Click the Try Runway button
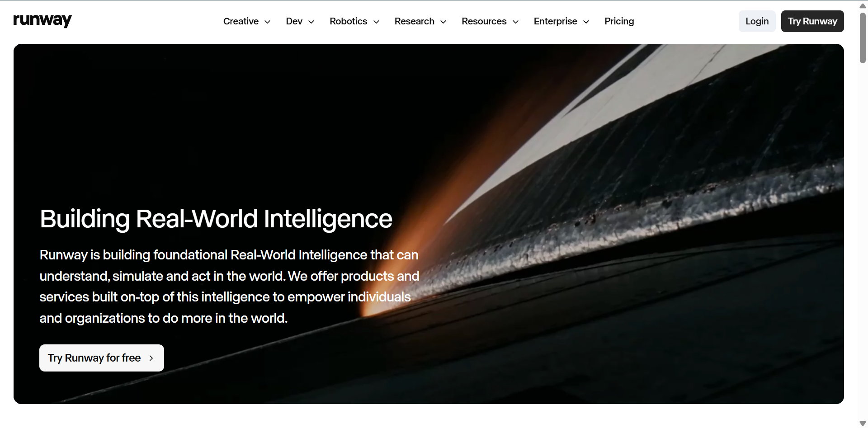868x428 pixels. [x=812, y=21]
